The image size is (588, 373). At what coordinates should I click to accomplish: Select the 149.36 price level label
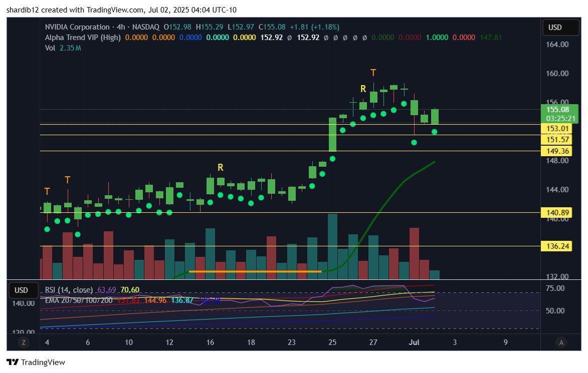tap(556, 151)
